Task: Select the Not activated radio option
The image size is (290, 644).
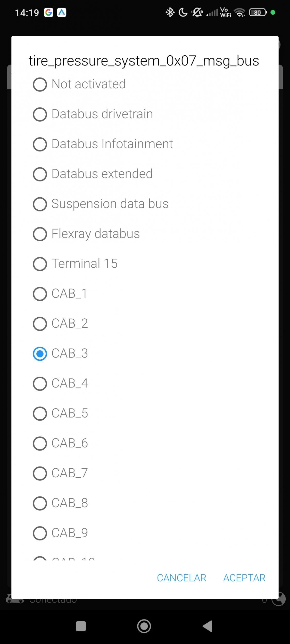Action: pyautogui.click(x=40, y=84)
